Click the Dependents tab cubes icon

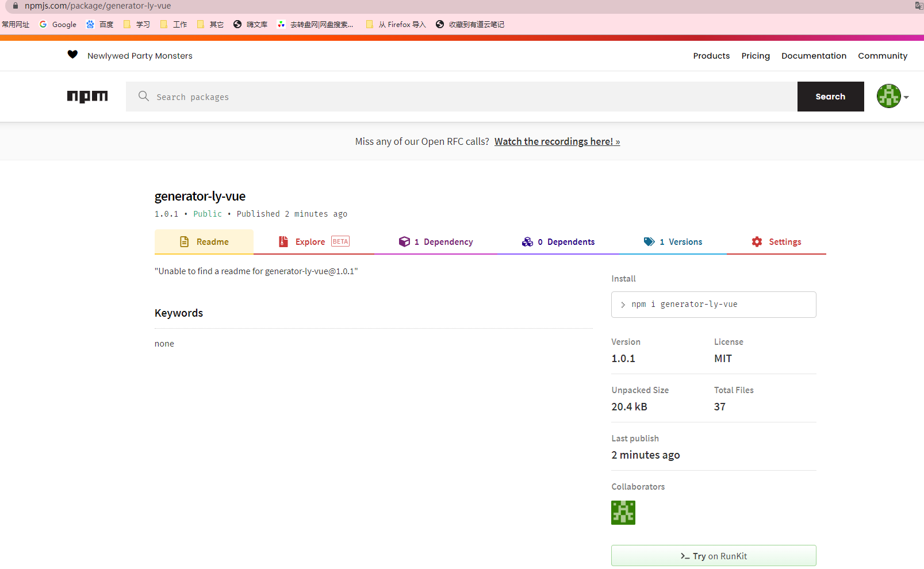pyautogui.click(x=527, y=242)
